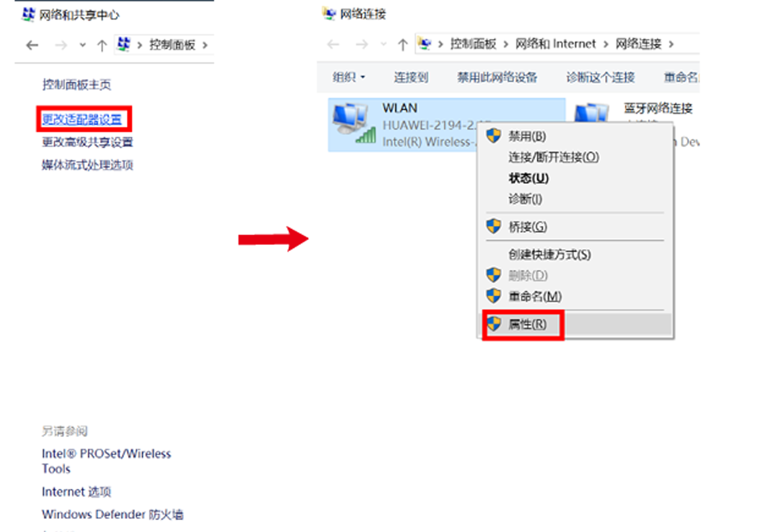Click up arrow in Network Connections window
The width and height of the screenshot is (767, 532).
(403, 45)
